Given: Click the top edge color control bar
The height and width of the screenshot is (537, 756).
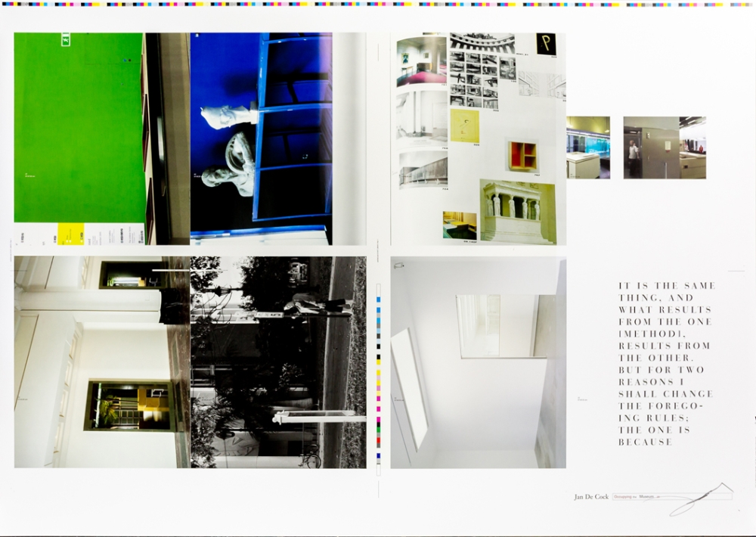Looking at the screenshot, I should pyautogui.click(x=378, y=4).
